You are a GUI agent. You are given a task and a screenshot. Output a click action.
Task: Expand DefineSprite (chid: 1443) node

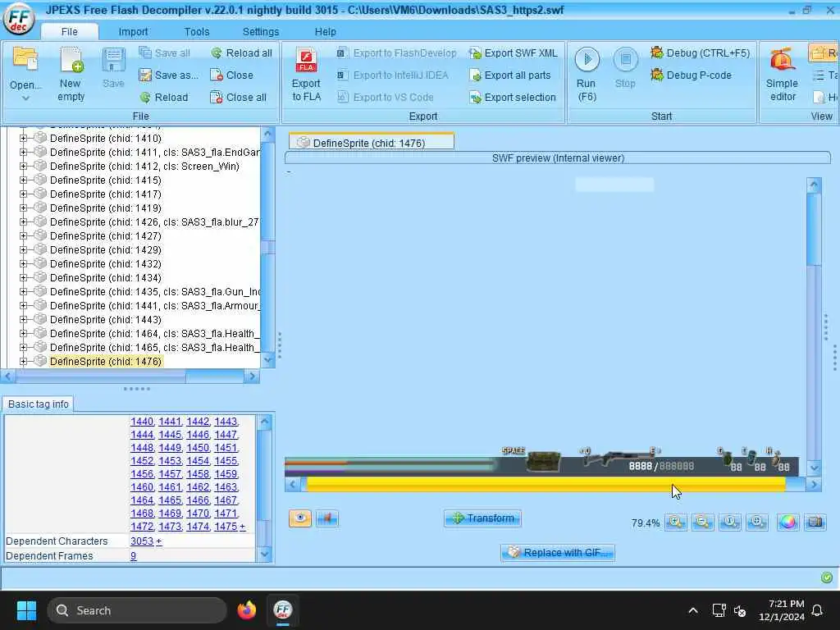[23, 319]
